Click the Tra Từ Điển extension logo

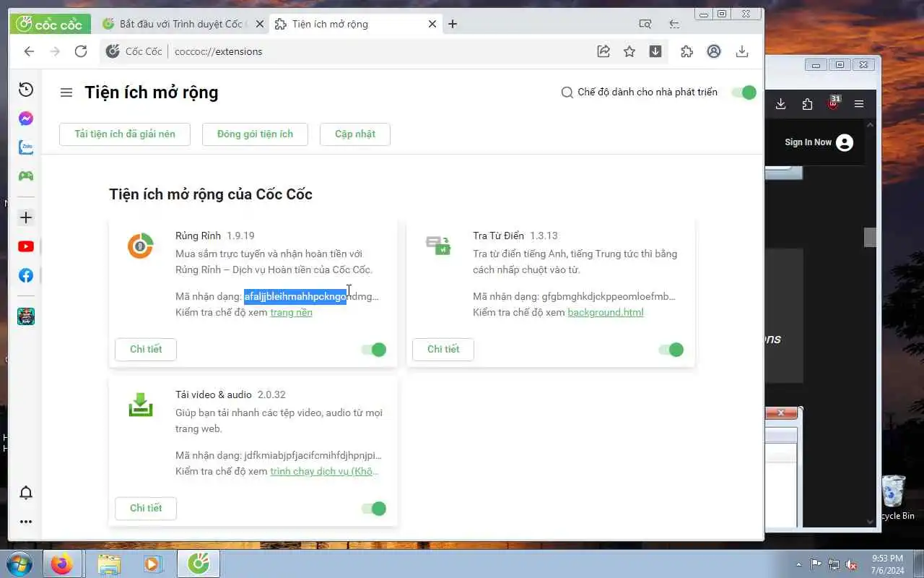438,246
